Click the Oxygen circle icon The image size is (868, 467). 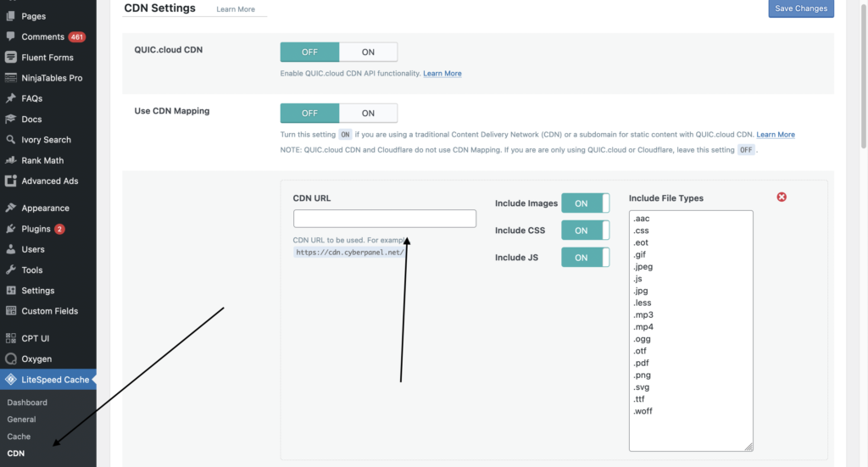[10, 359]
